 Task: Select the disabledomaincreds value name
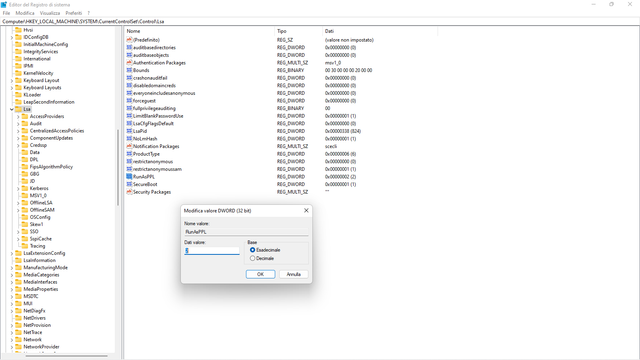coord(154,85)
